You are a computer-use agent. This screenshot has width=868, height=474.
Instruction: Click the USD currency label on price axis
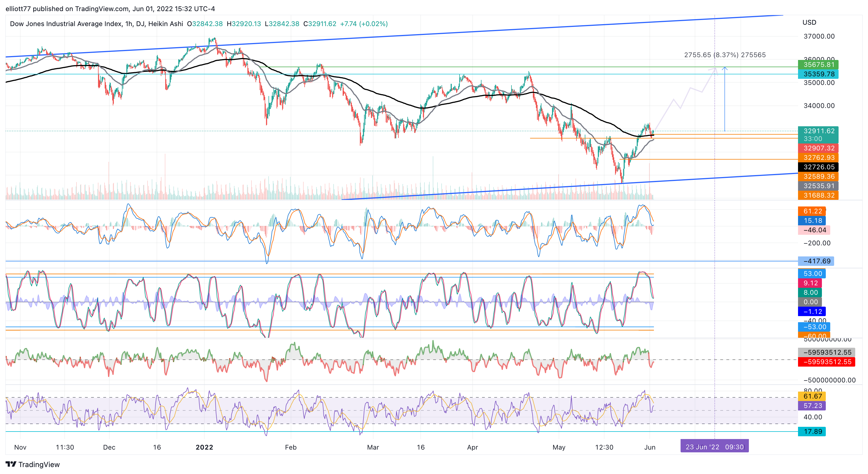tap(809, 22)
